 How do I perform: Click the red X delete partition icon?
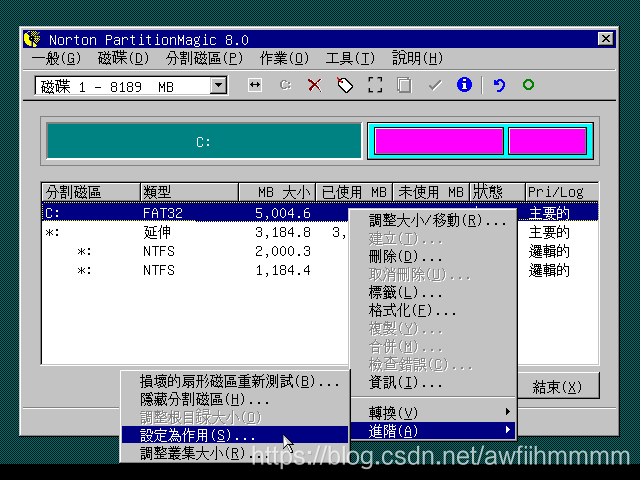(314, 85)
